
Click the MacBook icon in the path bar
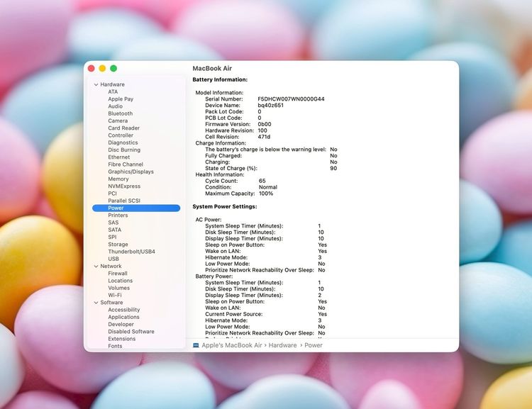click(196, 345)
